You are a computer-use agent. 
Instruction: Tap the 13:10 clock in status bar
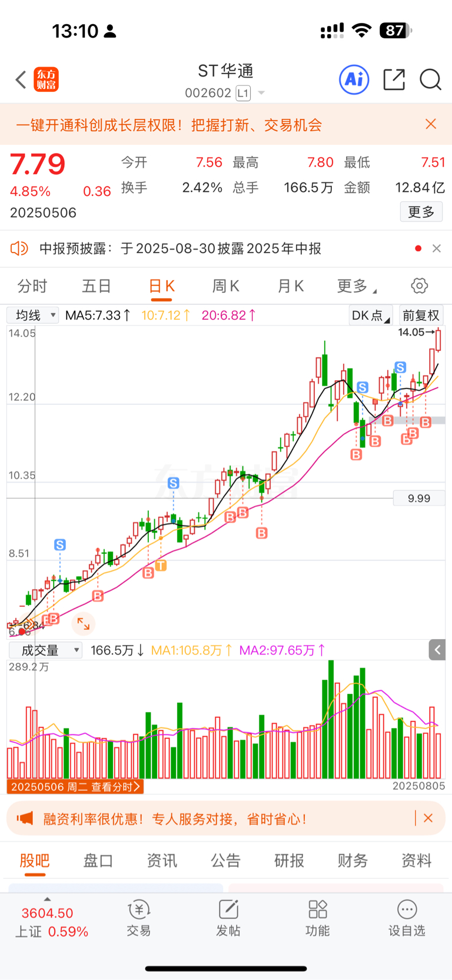[75, 31]
